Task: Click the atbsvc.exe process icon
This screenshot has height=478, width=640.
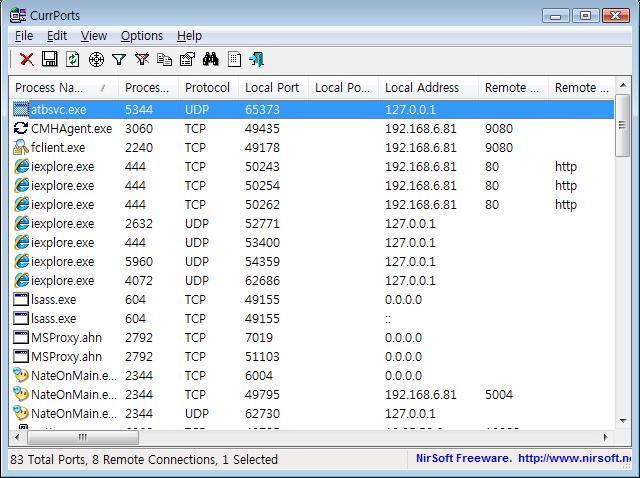Action: [21, 109]
